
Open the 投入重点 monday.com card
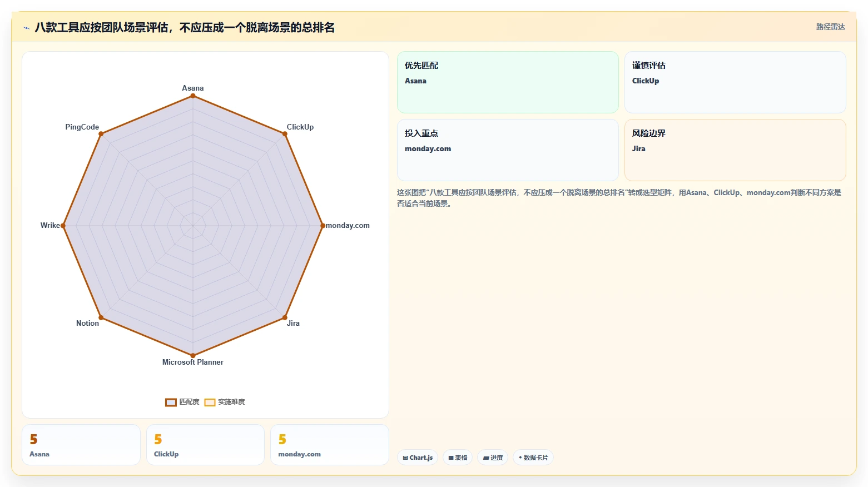tap(508, 150)
